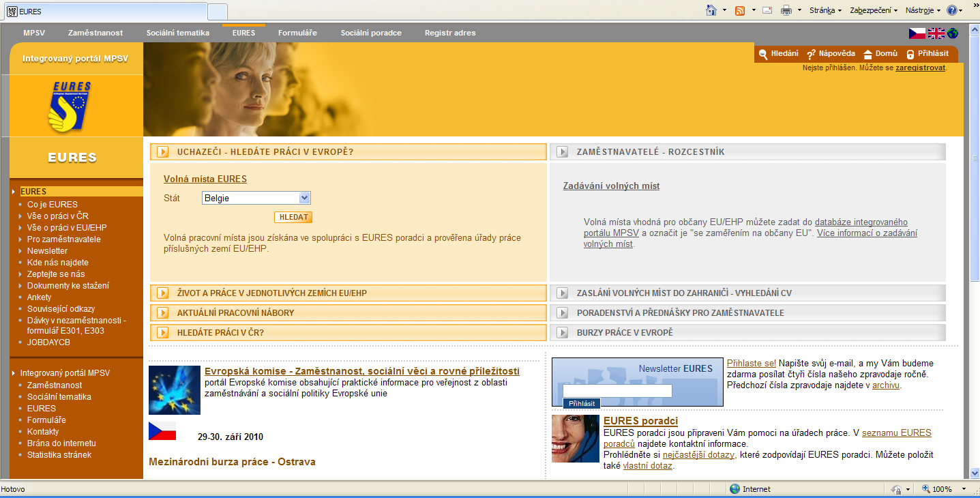Open the dropdown arrow next to Print
This screenshot has width=980, height=498.
click(800, 10)
